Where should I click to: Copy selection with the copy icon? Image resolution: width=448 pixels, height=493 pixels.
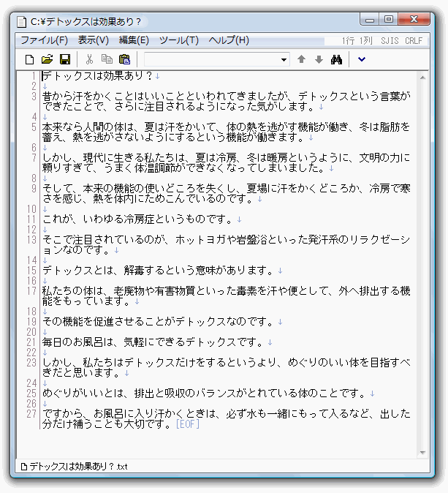107,59
